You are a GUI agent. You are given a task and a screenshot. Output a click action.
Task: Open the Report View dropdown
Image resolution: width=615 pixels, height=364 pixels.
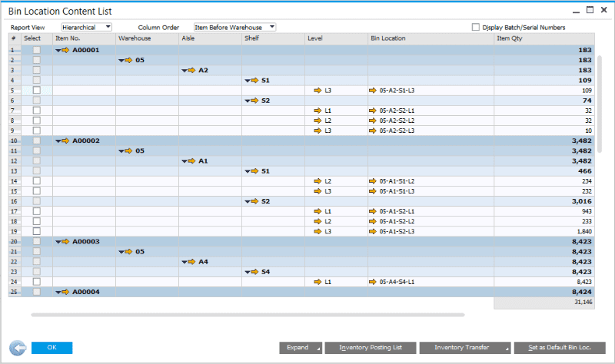point(87,27)
